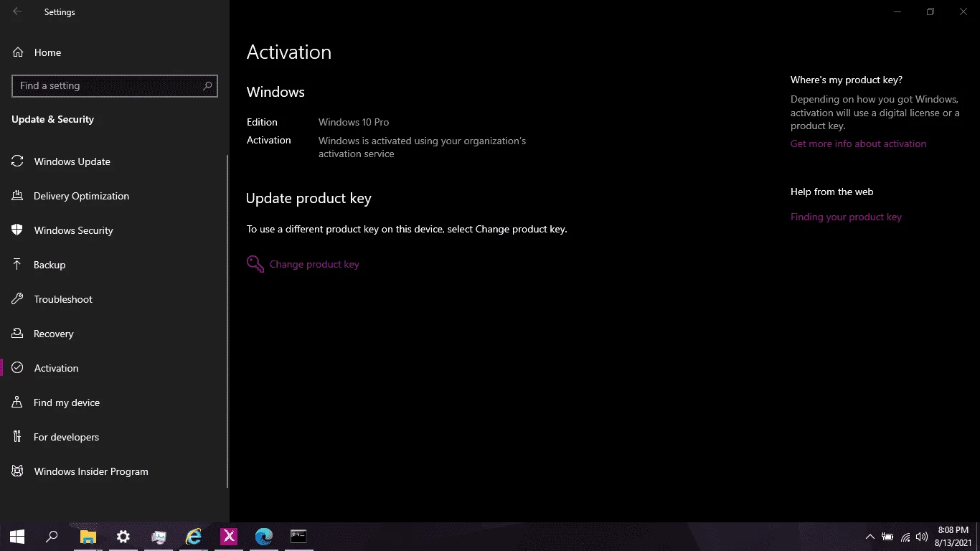The width and height of the screenshot is (980, 551).
Task: Follow the Finding your product key link
Action: coord(846,217)
